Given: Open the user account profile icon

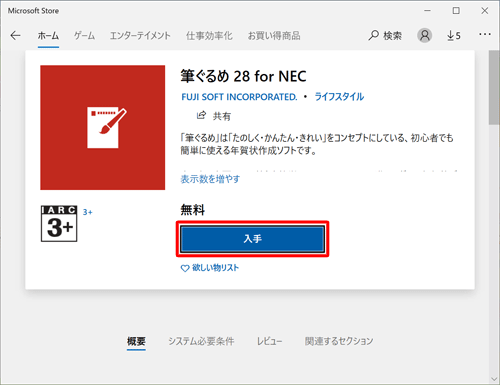Looking at the screenshot, I should (425, 35).
